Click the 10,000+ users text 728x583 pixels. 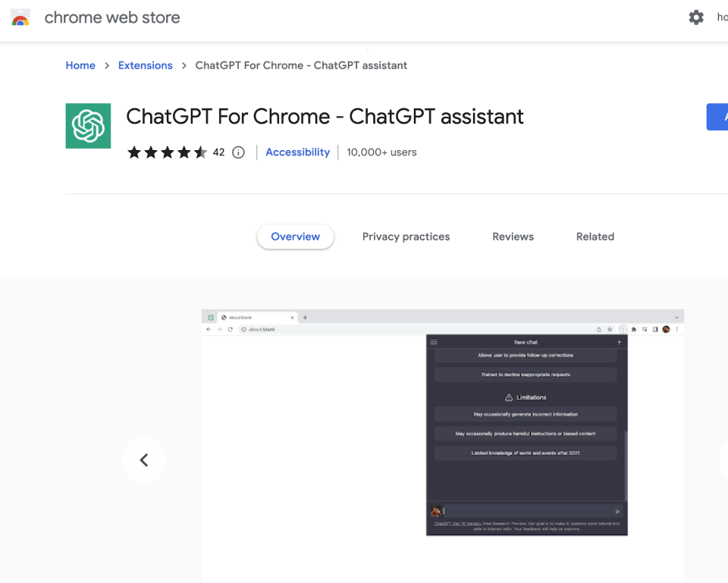click(381, 152)
